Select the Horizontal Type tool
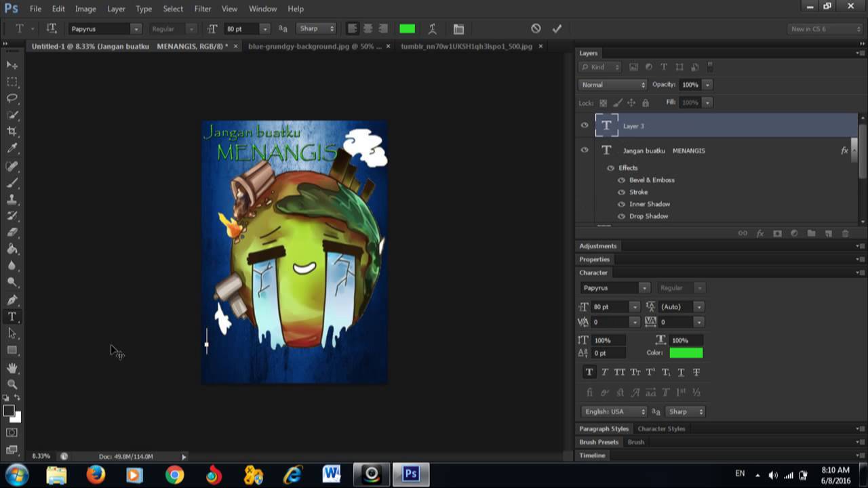This screenshot has height=488, width=868. (x=12, y=317)
